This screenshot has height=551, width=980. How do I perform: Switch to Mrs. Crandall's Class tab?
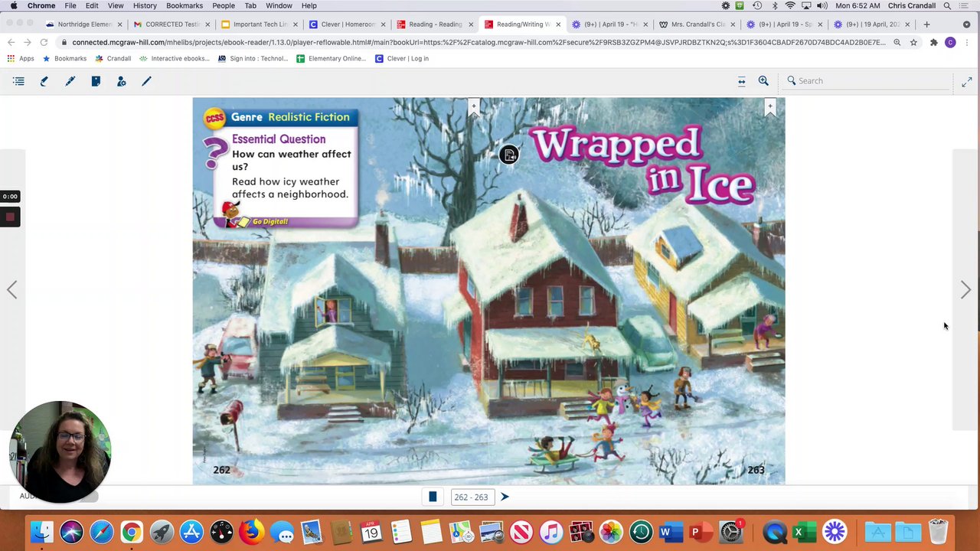pyautogui.click(x=696, y=24)
